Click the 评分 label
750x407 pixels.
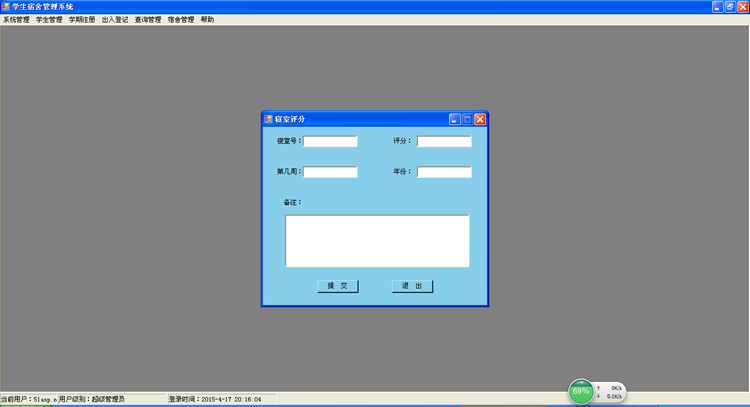(x=402, y=141)
